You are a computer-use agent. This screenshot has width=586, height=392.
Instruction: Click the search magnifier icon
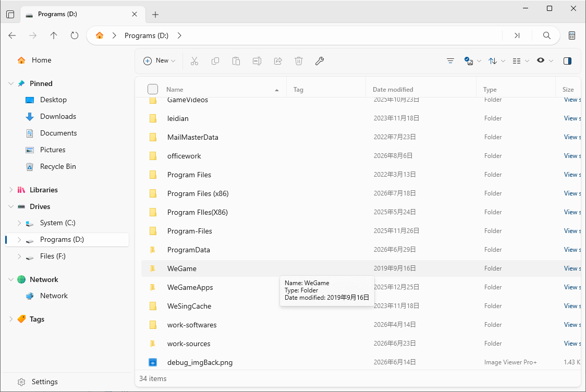coord(547,35)
